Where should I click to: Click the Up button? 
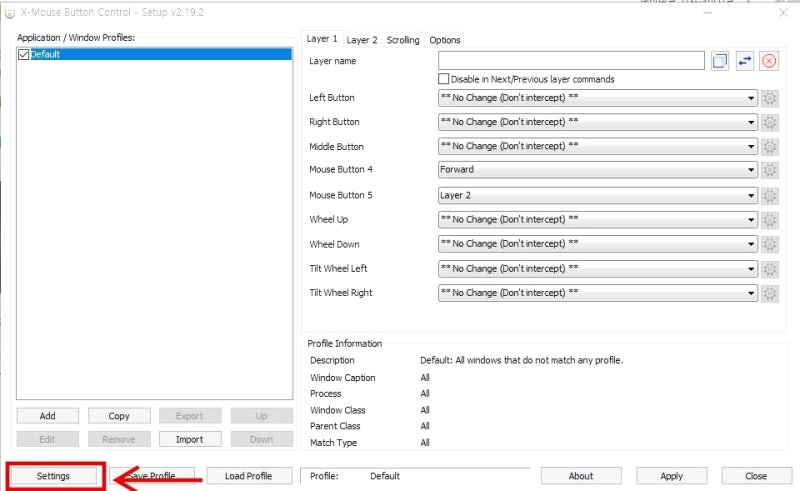point(262,416)
